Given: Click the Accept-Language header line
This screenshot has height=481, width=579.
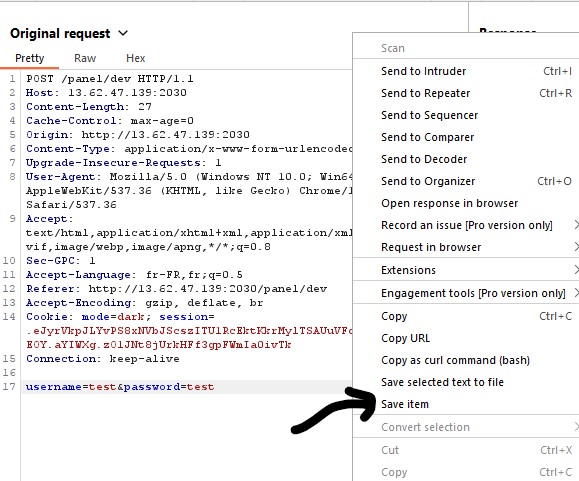Looking at the screenshot, I should 134,275.
